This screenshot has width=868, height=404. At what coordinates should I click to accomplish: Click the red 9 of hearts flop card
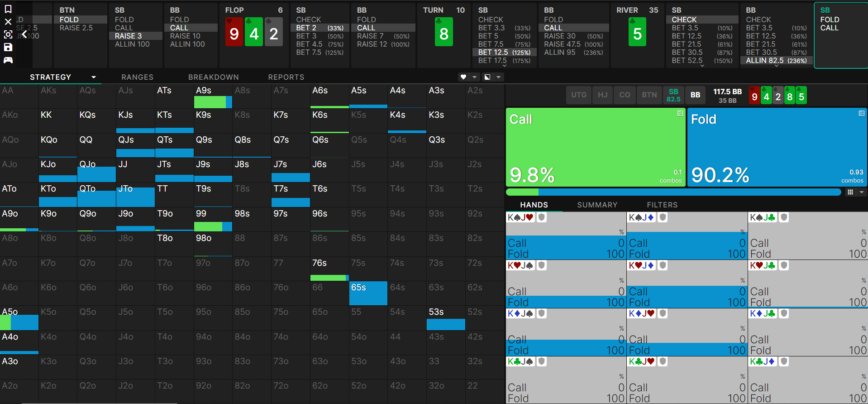[234, 32]
